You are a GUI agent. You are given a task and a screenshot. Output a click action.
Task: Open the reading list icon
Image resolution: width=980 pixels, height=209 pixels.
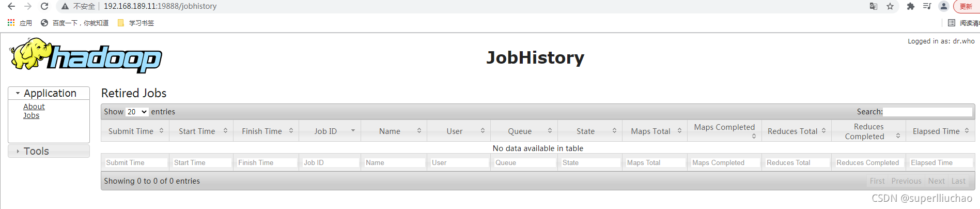[x=952, y=23]
